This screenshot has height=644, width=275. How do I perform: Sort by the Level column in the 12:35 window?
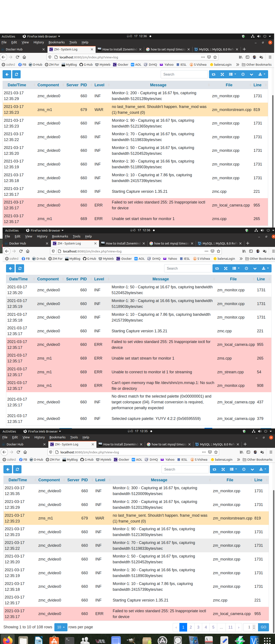(100, 480)
